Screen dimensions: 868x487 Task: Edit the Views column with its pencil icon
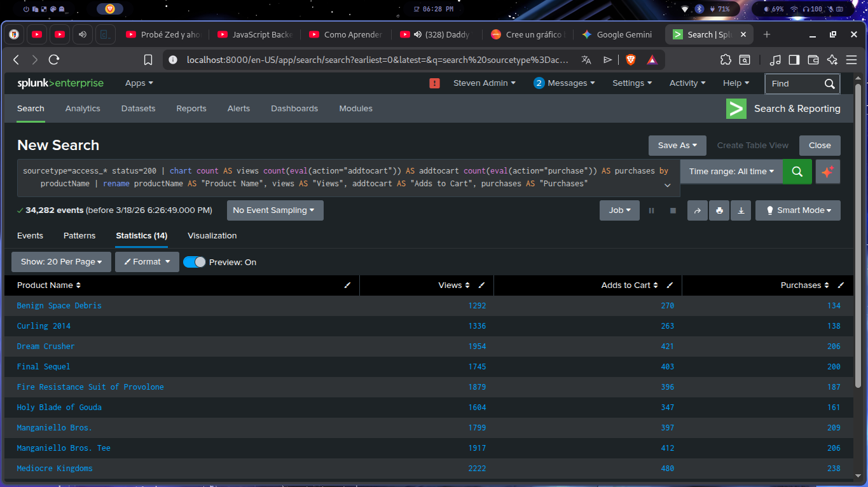[481, 285]
